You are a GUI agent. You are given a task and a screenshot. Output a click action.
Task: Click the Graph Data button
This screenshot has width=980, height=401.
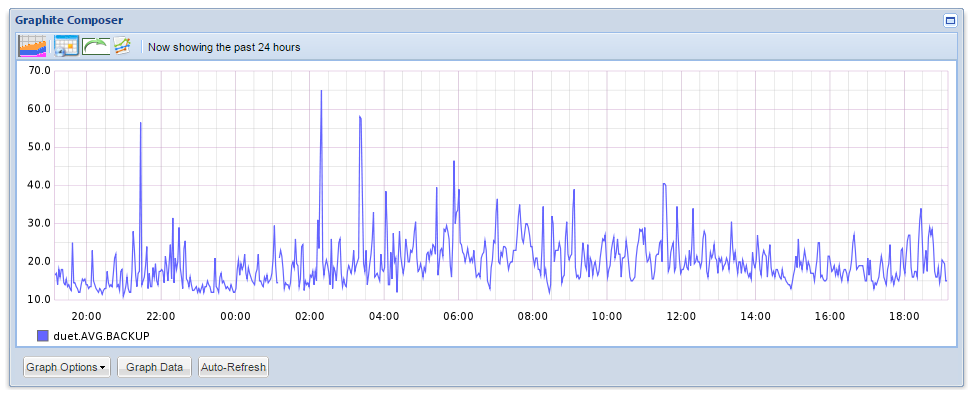[x=154, y=367]
